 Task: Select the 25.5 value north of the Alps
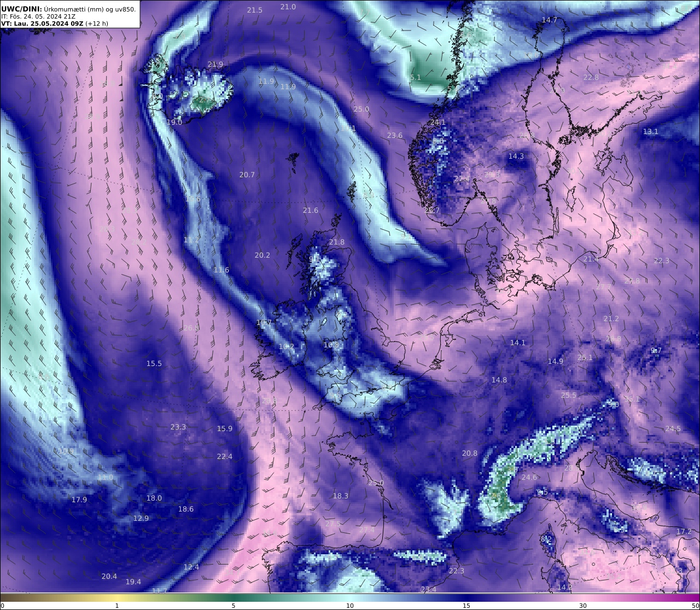[x=569, y=395]
